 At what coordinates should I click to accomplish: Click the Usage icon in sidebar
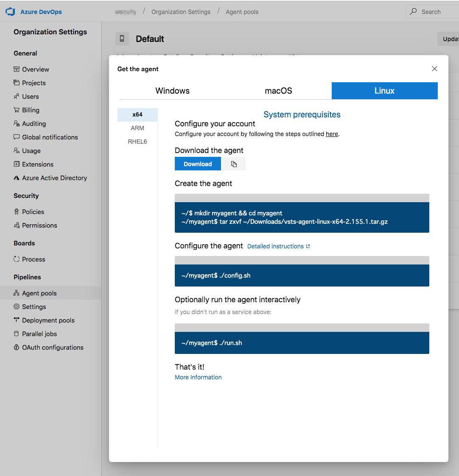[17, 150]
